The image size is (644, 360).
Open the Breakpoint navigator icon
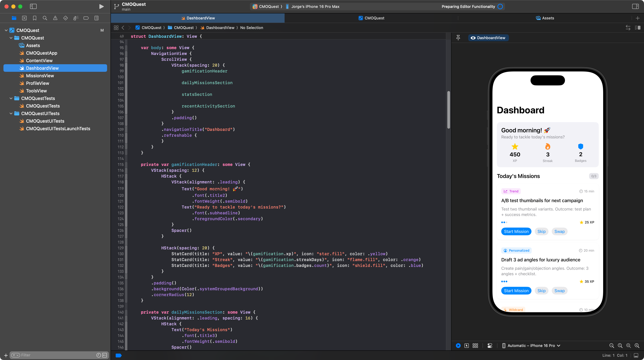86,18
